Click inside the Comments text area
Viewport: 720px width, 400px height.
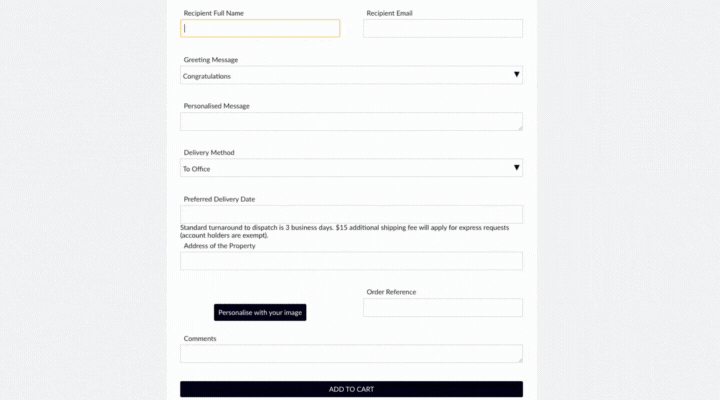[350, 354]
